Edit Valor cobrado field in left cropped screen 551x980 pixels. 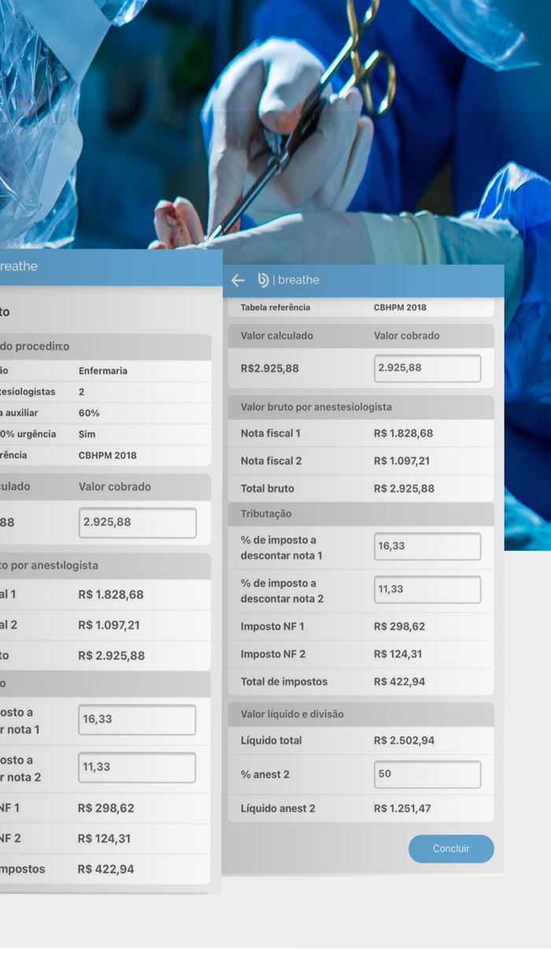[x=137, y=522]
